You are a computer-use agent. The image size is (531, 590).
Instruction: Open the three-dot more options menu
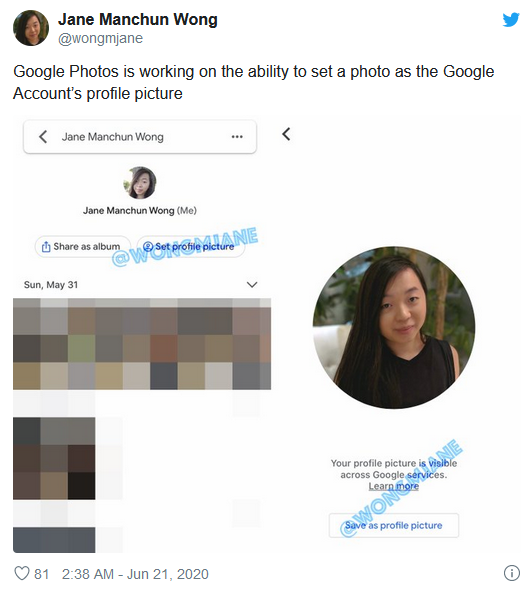point(237,137)
